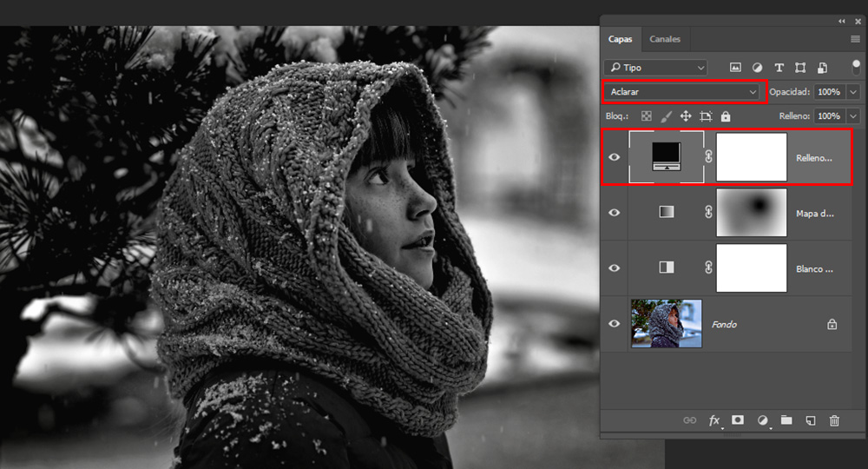Lock transparent pixels checkerboard icon
Viewport: 868px width, 469px height.
tap(647, 116)
